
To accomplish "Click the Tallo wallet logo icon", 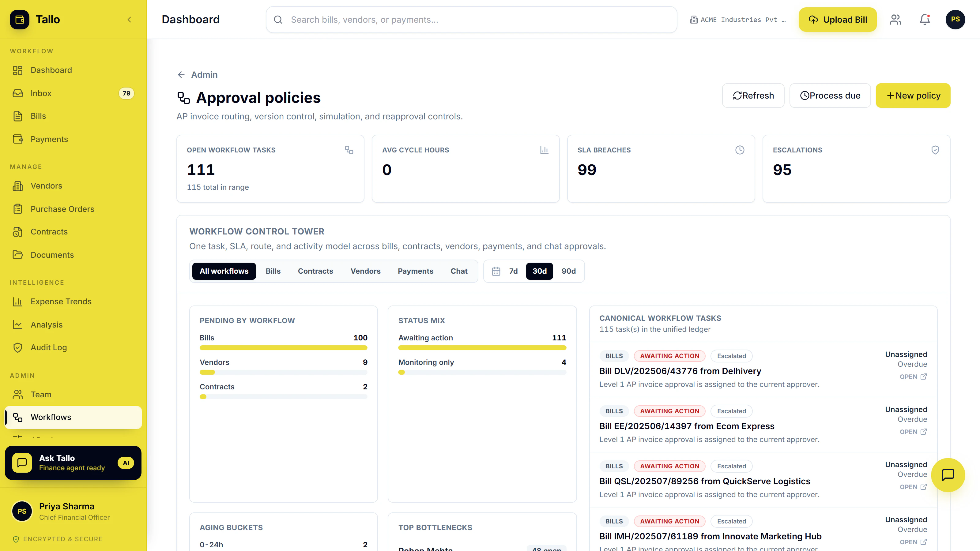I will tap(19, 19).
